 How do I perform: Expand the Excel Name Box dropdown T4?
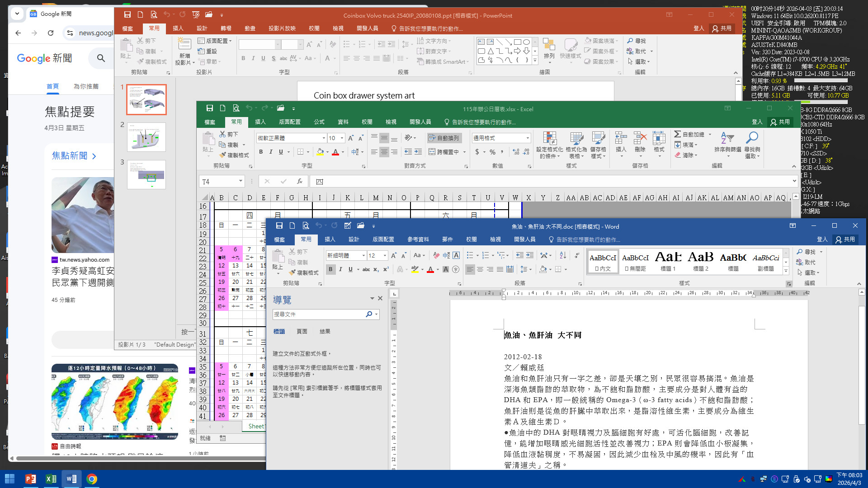[x=240, y=181]
